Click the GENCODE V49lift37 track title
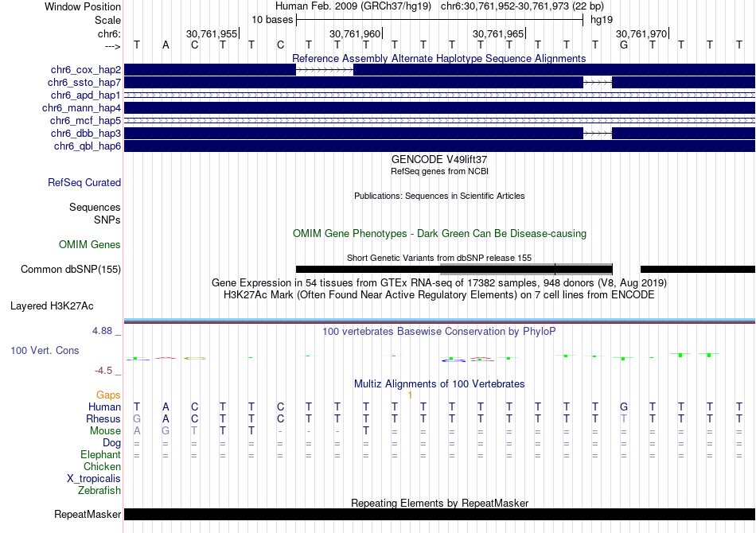This screenshot has width=756, height=533. coord(439,160)
